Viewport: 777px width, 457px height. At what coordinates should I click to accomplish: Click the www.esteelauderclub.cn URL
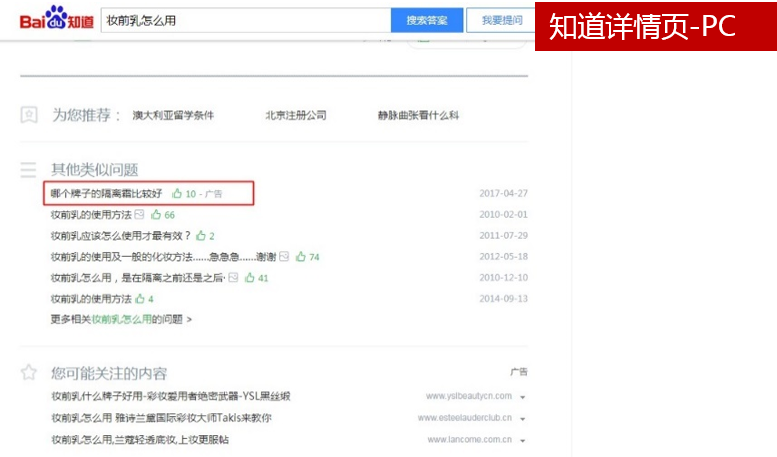pyautogui.click(x=465, y=418)
